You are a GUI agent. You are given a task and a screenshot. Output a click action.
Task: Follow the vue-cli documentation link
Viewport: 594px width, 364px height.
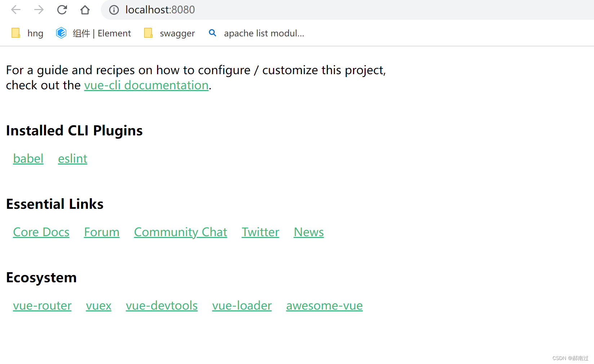pyautogui.click(x=146, y=85)
